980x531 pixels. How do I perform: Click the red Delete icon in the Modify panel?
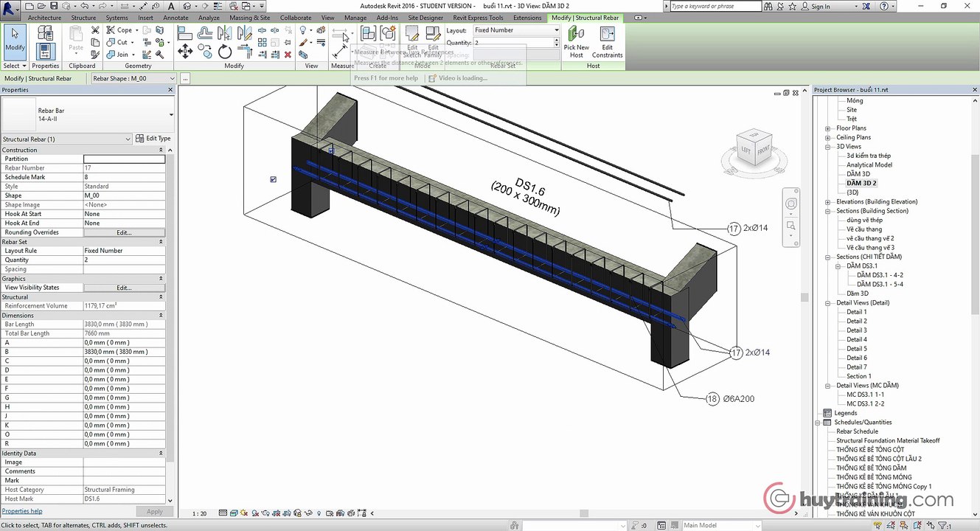[288, 55]
